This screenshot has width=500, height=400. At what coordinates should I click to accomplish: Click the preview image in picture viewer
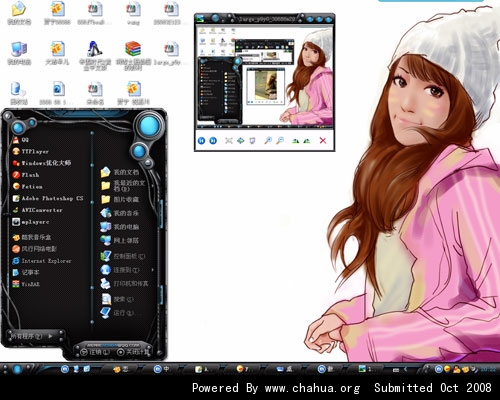[265, 77]
